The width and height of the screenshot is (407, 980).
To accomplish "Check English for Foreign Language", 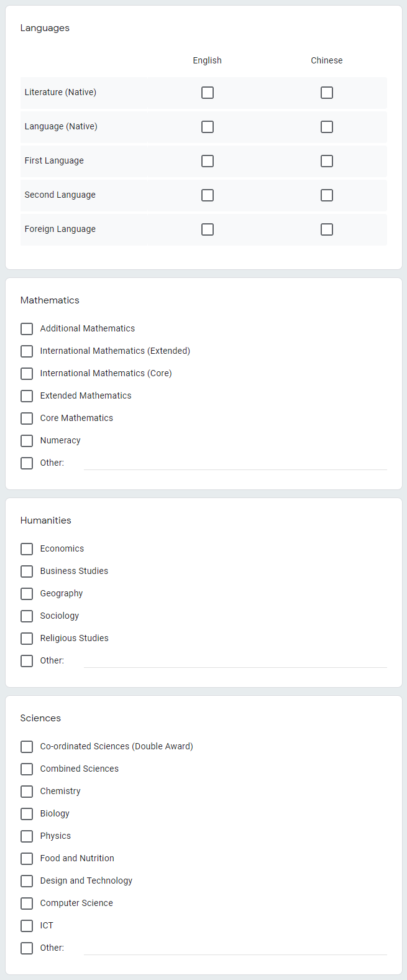I will click(208, 229).
